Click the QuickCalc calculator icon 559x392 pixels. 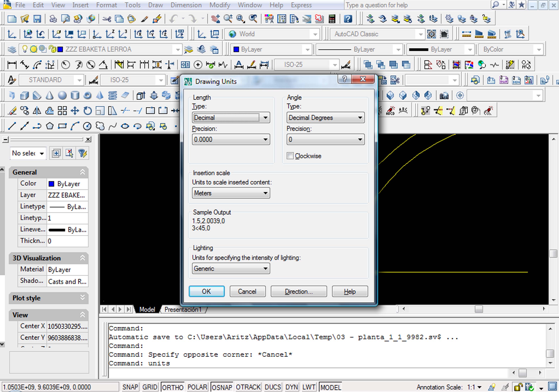(332, 19)
